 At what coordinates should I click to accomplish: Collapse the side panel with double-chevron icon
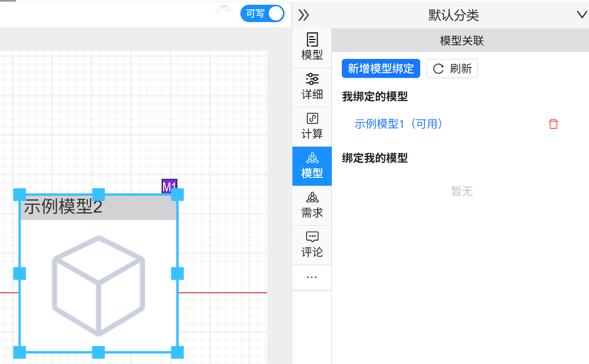303,15
